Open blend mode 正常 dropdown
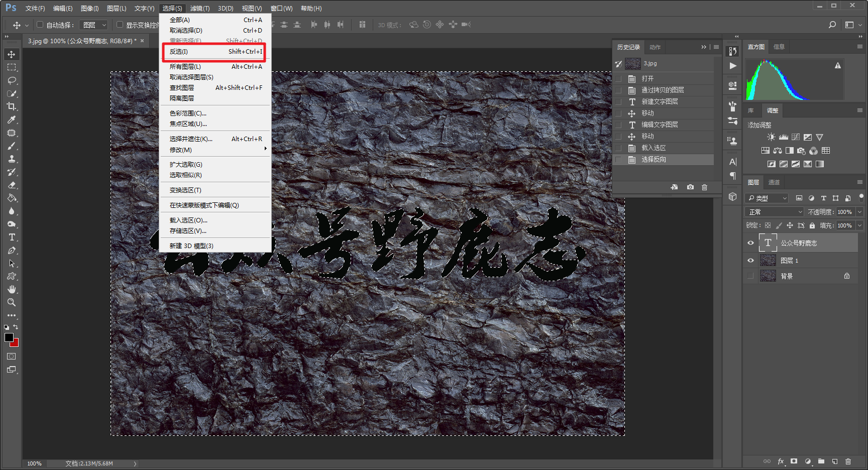The height and width of the screenshot is (470, 868). (774, 212)
